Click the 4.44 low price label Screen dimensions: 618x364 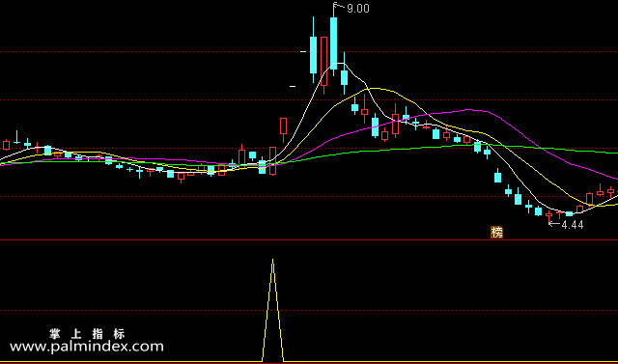click(573, 225)
